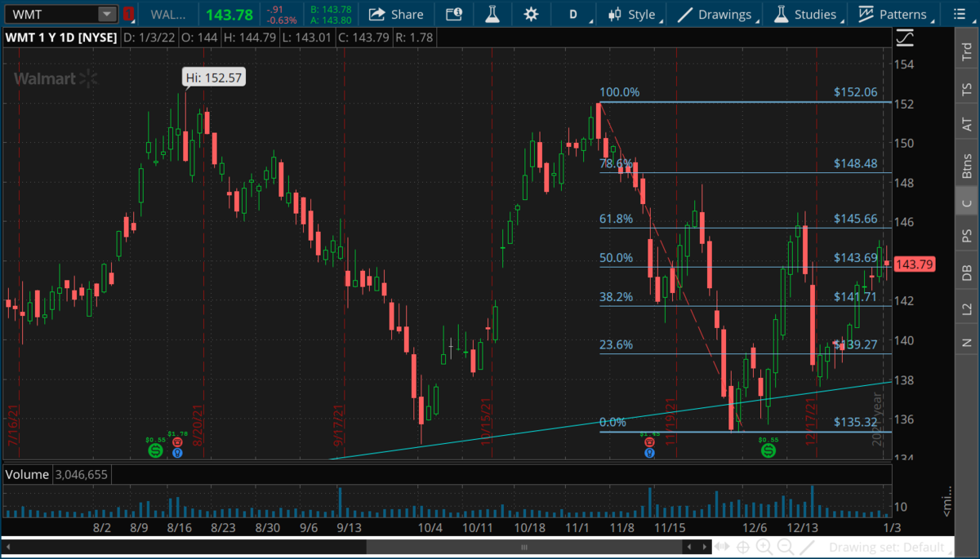Click the volume value 3,046,655
The height and width of the screenshot is (559, 980).
pos(80,474)
